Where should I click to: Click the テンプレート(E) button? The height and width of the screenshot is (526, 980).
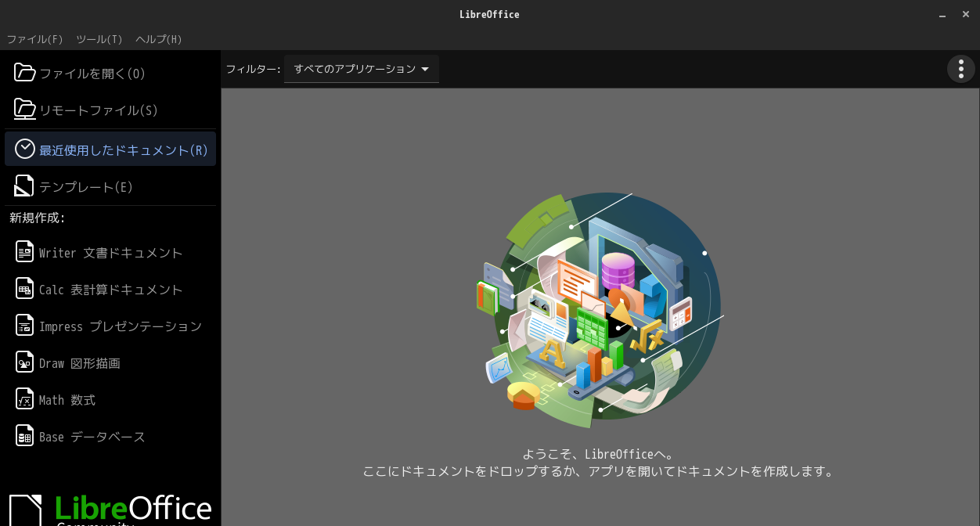tap(110, 186)
